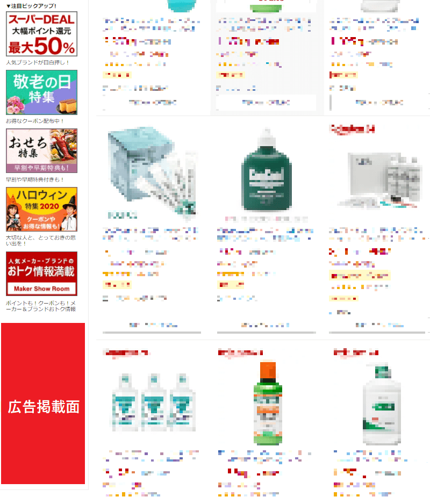Select the orange-capped green bottle product image
This screenshot has width=430, height=504.
[x=268, y=404]
